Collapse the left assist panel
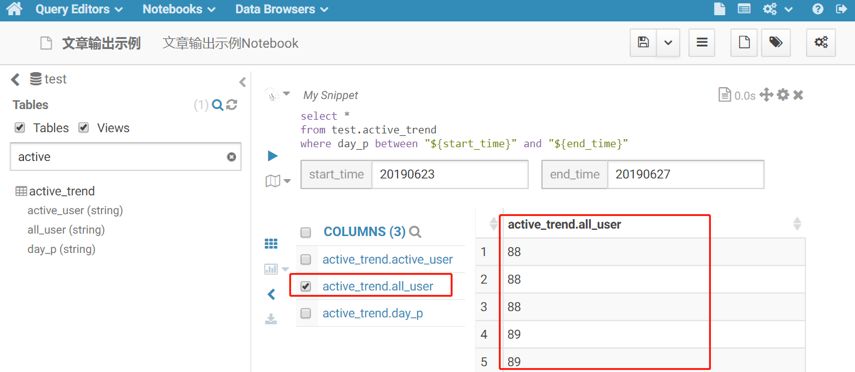The image size is (855, 372). click(x=243, y=82)
